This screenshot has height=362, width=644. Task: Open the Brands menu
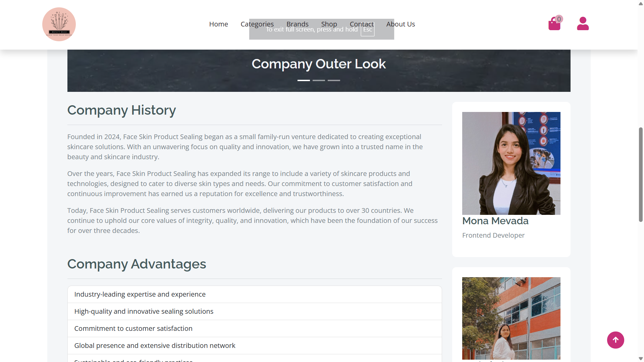coord(297,24)
